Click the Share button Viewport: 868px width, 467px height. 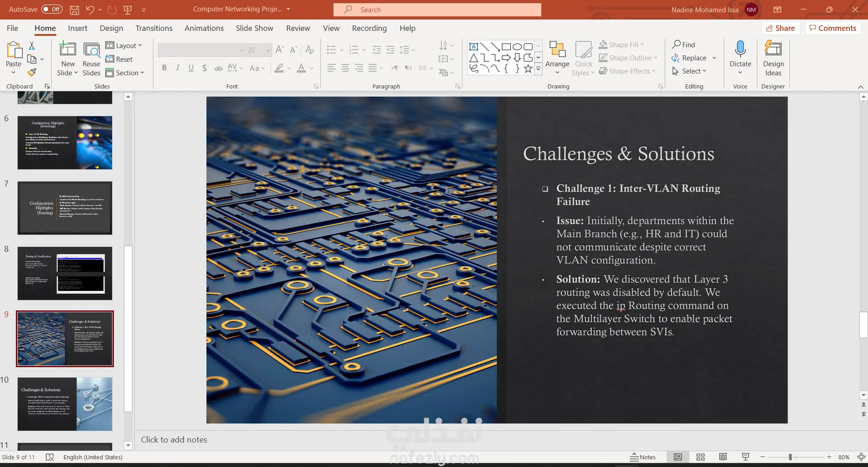click(x=780, y=28)
